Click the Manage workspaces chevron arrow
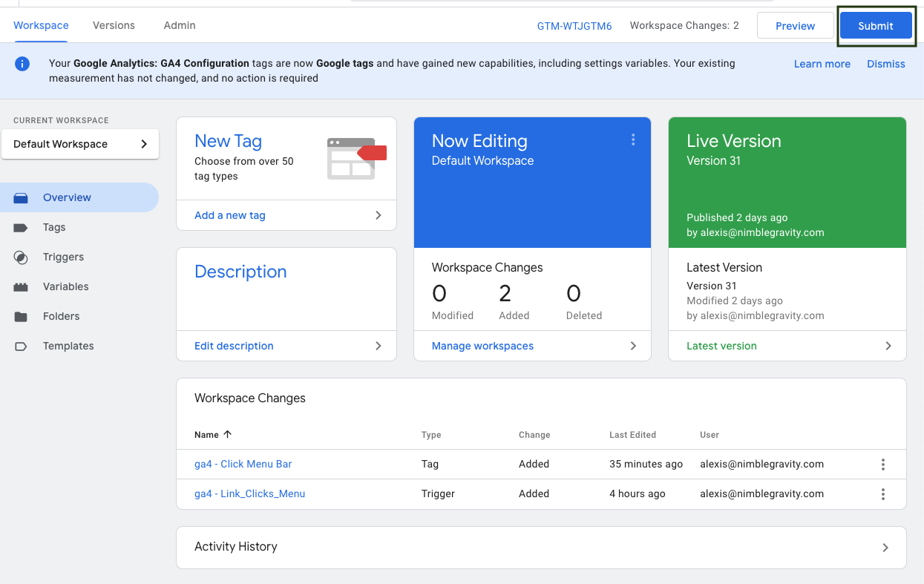This screenshot has height=584, width=924. (x=633, y=346)
